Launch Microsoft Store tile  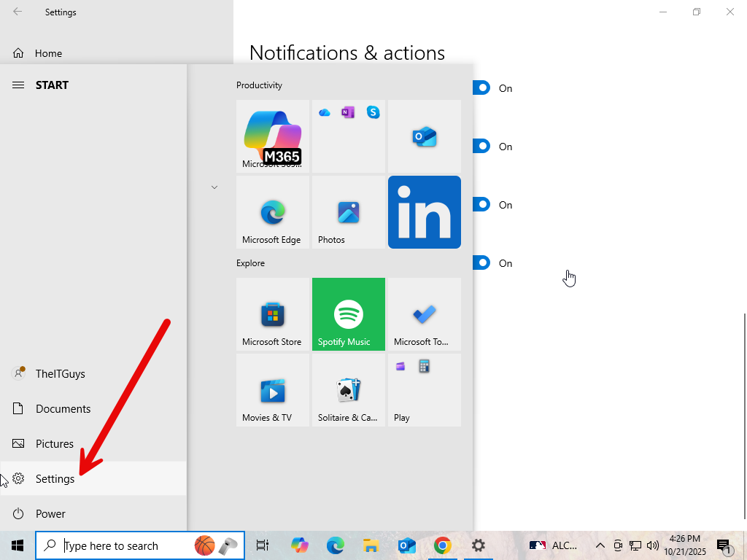(273, 314)
